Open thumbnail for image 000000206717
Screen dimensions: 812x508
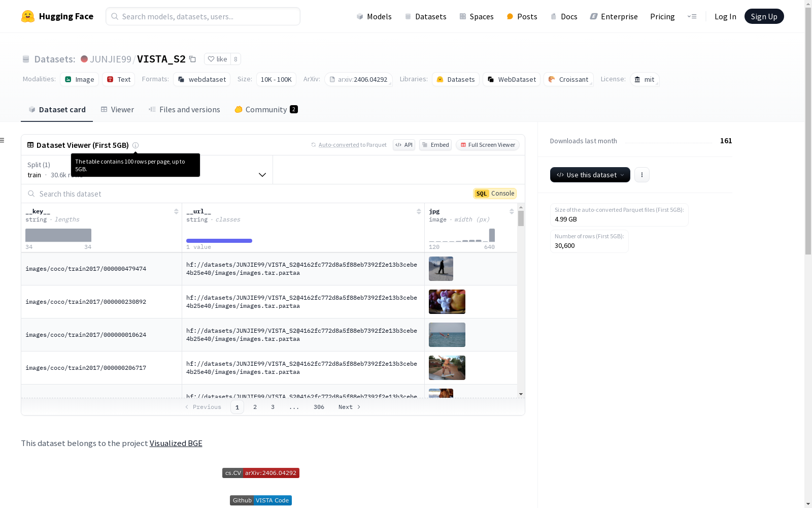447,368
